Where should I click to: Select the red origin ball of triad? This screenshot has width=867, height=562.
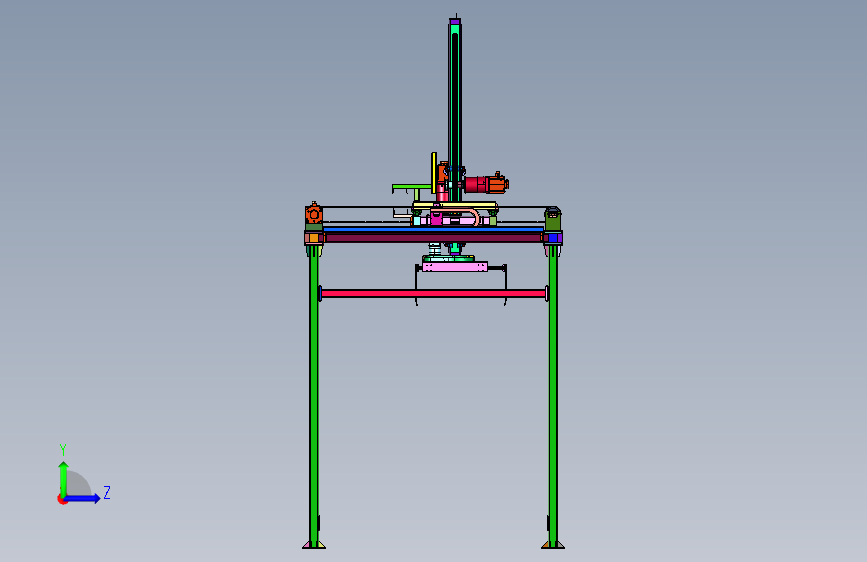62,499
